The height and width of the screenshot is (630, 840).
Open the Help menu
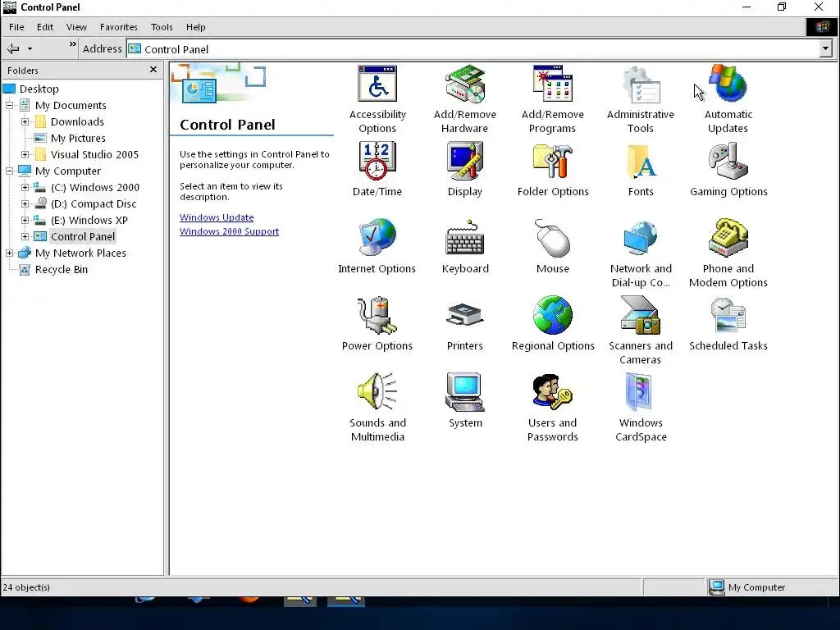click(x=196, y=27)
